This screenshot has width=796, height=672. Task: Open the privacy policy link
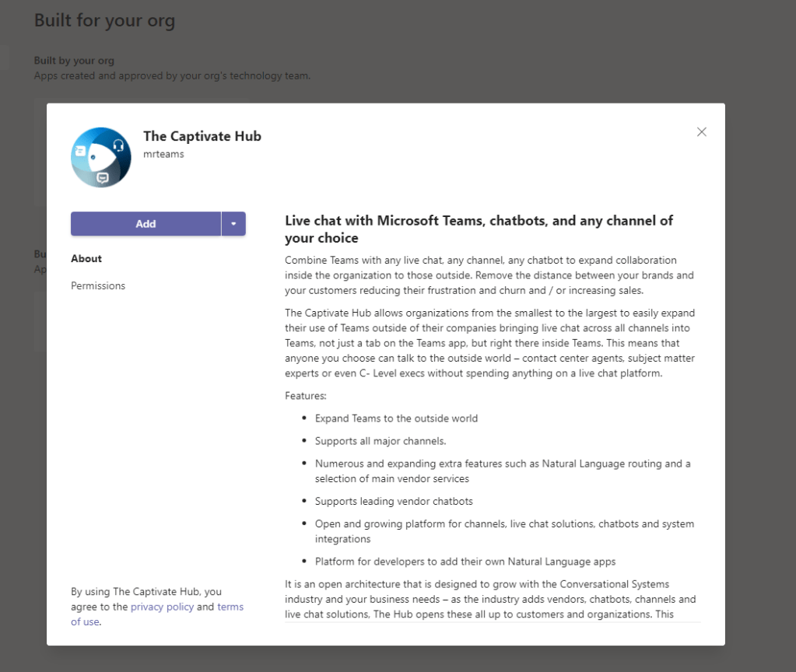point(162,607)
